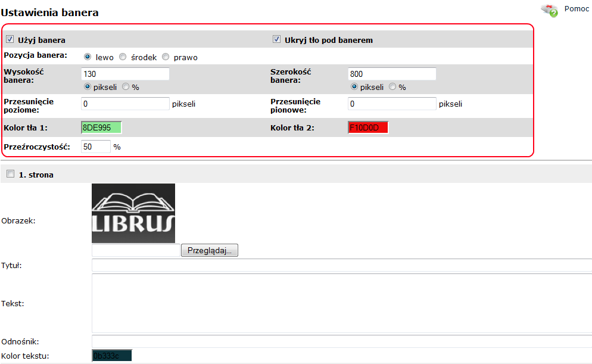592x364 pixels.
Task: Click the Obrazek label
Action: coord(18,220)
